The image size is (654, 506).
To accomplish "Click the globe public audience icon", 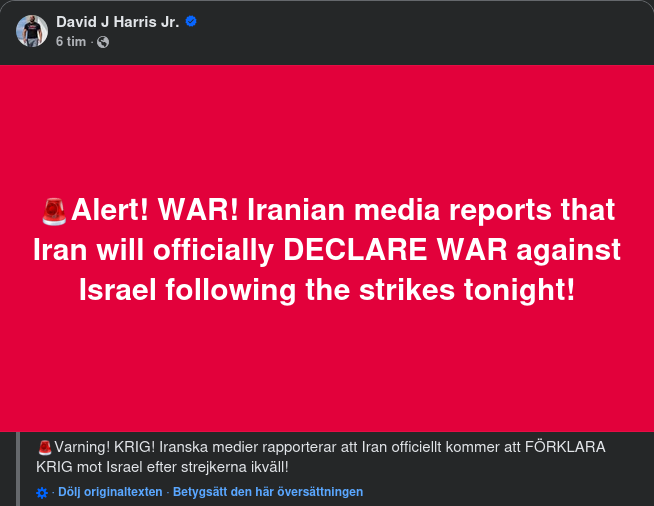I will tap(103, 42).
